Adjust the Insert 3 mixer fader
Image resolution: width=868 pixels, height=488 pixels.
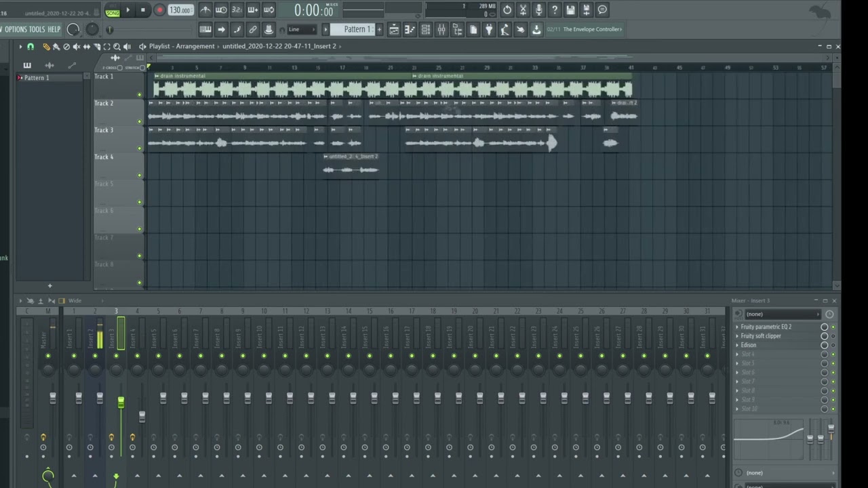121,403
